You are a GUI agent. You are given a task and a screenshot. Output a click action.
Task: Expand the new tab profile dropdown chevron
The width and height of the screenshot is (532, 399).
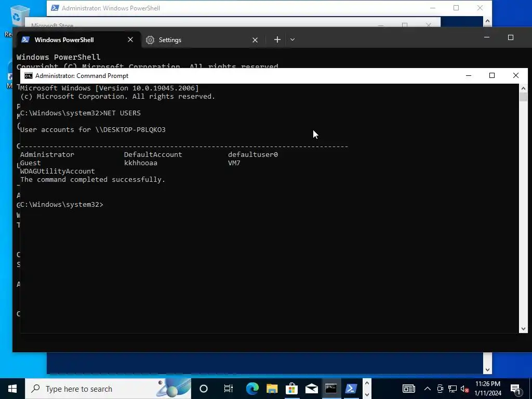pos(292,39)
